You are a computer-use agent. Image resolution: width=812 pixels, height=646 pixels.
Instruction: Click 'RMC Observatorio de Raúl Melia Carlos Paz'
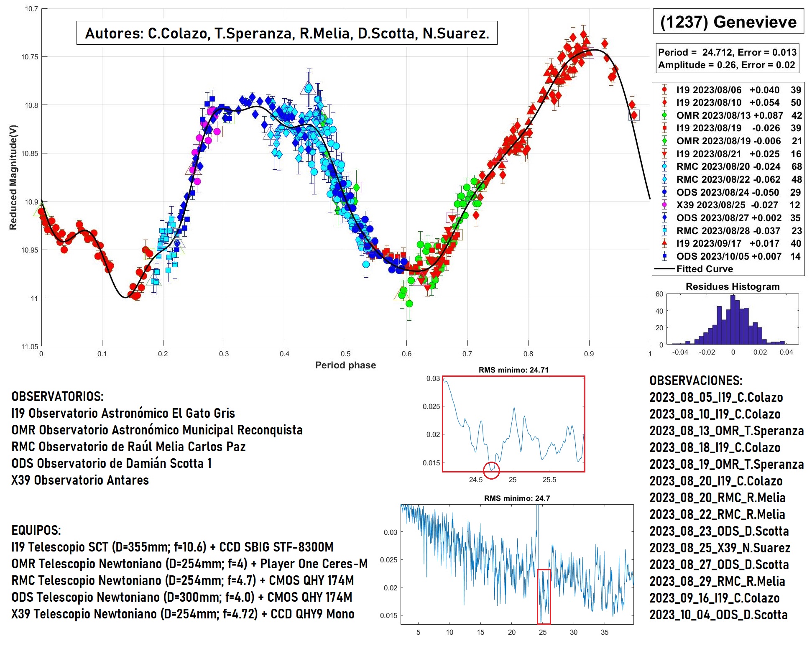tap(129, 447)
